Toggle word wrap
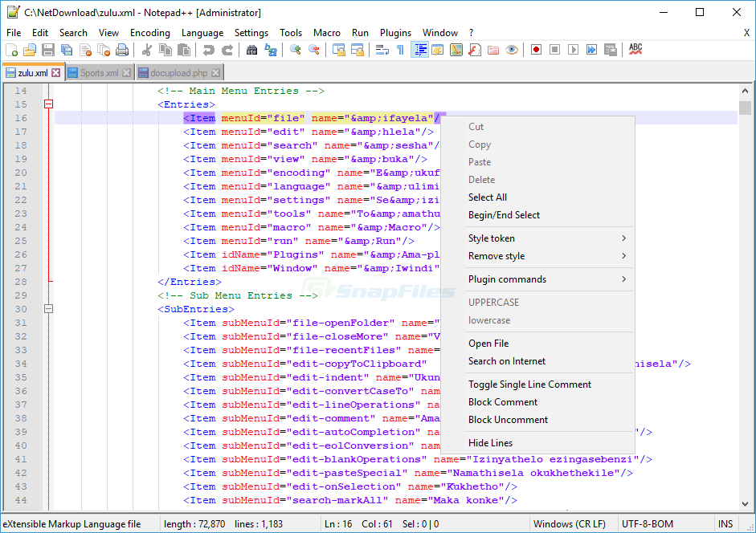The height and width of the screenshot is (533, 756). (x=380, y=49)
